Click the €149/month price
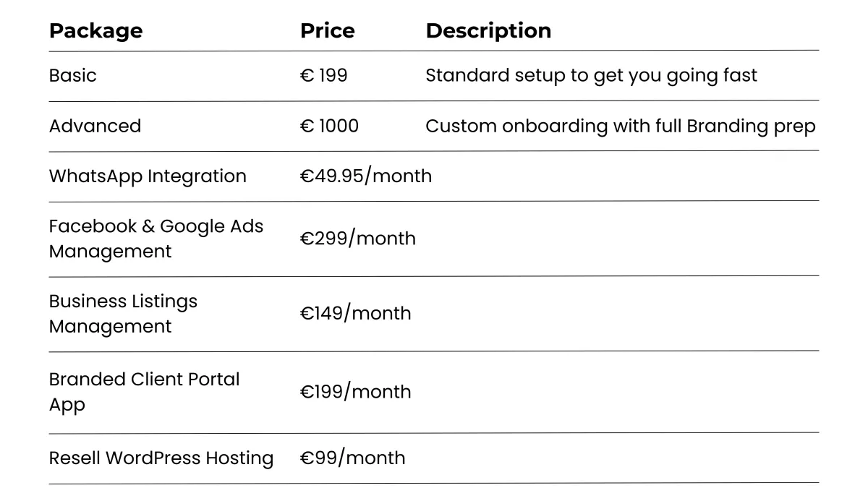The image size is (868, 488). click(x=356, y=314)
